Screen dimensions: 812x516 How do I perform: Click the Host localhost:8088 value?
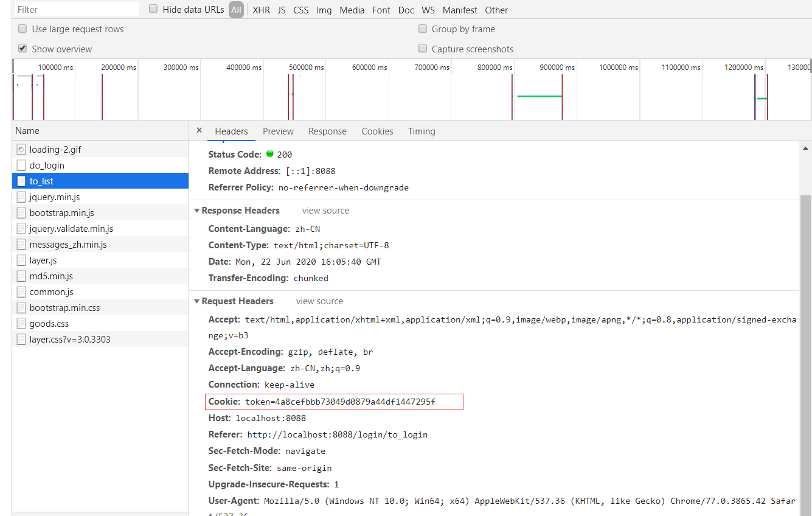click(x=271, y=419)
